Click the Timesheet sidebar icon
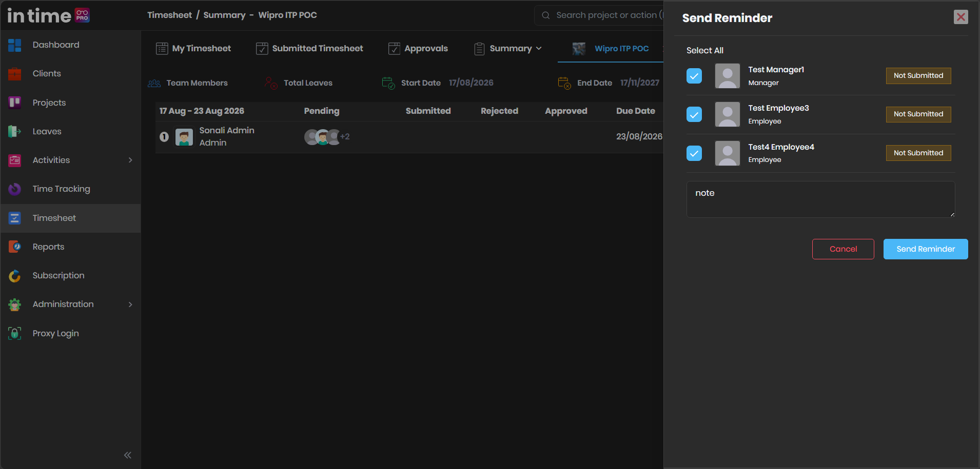Screen dimensions: 980x469 coord(15,218)
